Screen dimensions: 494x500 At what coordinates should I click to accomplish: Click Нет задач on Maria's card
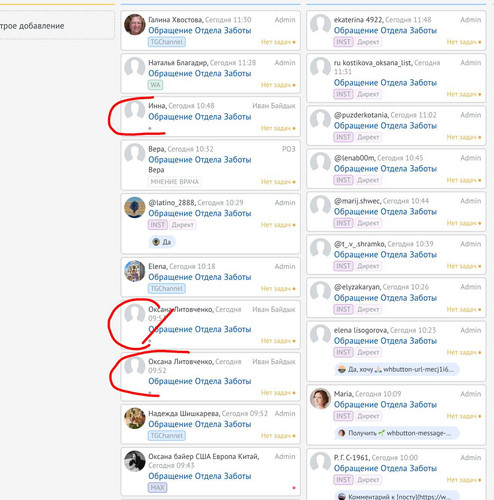click(x=464, y=416)
